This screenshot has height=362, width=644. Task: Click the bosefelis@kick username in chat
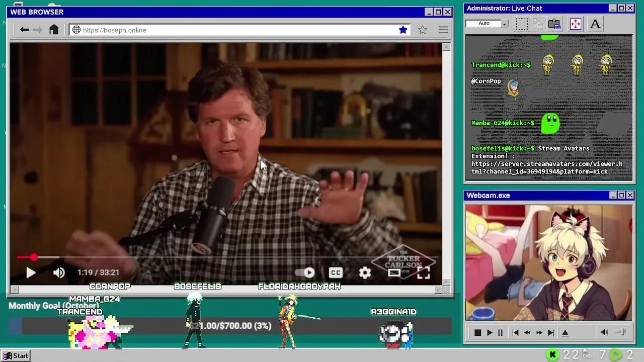click(503, 149)
